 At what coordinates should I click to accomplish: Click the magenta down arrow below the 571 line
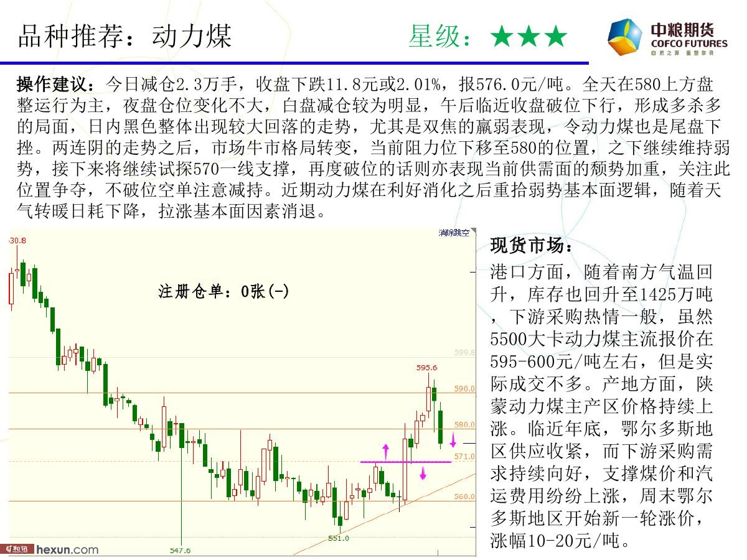(x=423, y=473)
